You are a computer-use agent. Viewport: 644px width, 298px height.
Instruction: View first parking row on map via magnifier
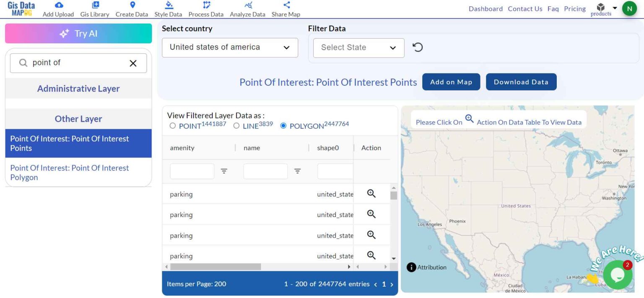pos(371,193)
